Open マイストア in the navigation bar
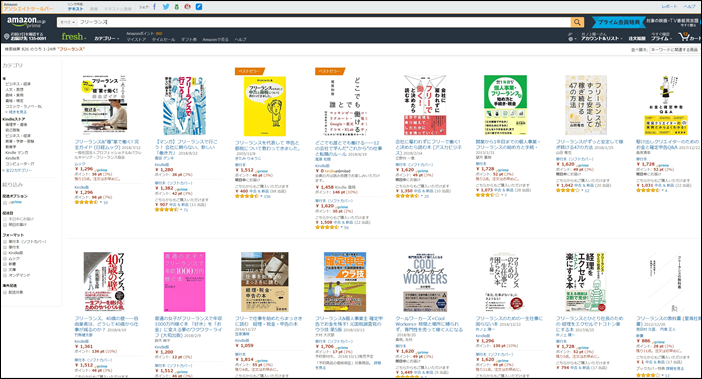The height and width of the screenshot is (379, 702). pos(136,39)
